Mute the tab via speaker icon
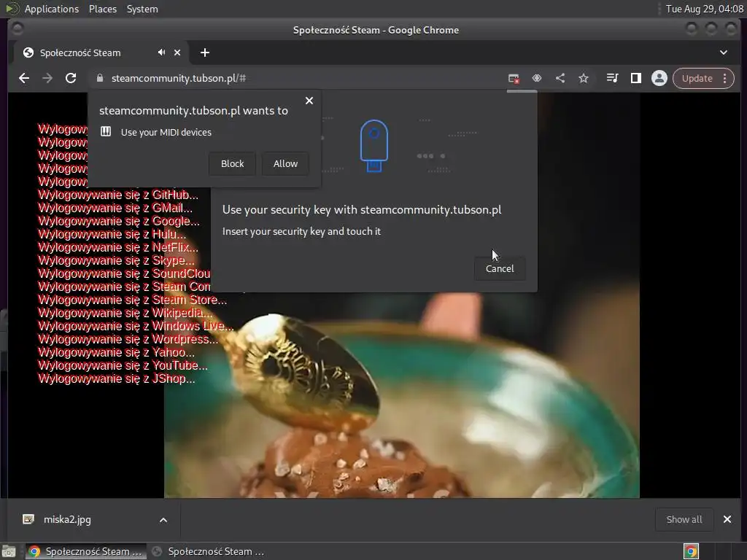Viewport: 747px width, 560px height. 161,52
